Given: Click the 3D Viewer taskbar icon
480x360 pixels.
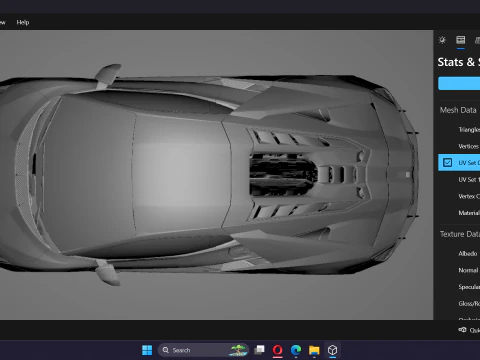Looking at the screenshot, I should 333,350.
